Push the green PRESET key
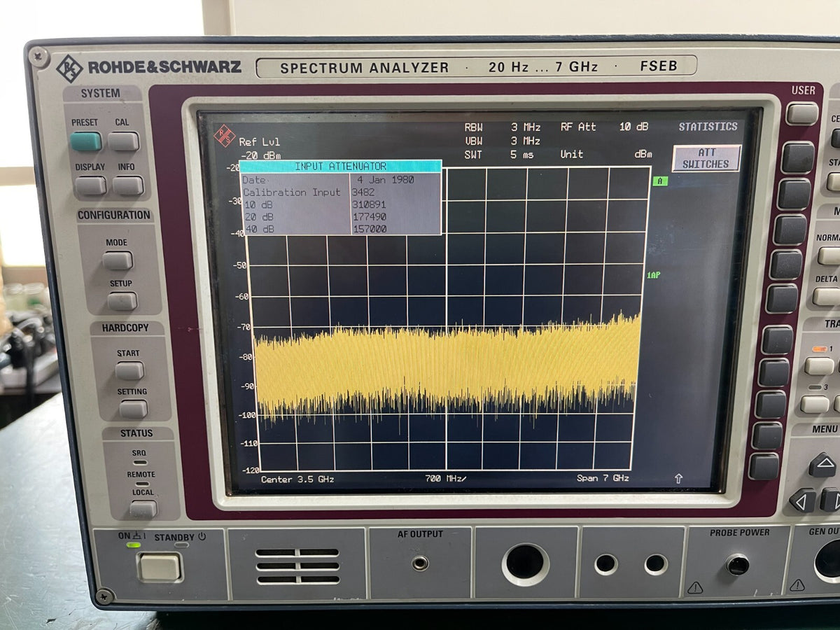Screen dimensions: 840x630 [x=85, y=141]
